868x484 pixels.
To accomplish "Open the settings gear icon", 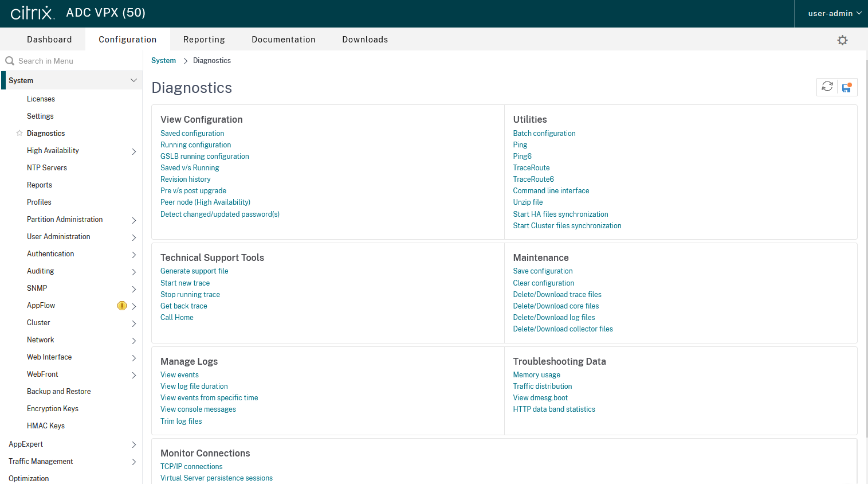I will tap(842, 40).
